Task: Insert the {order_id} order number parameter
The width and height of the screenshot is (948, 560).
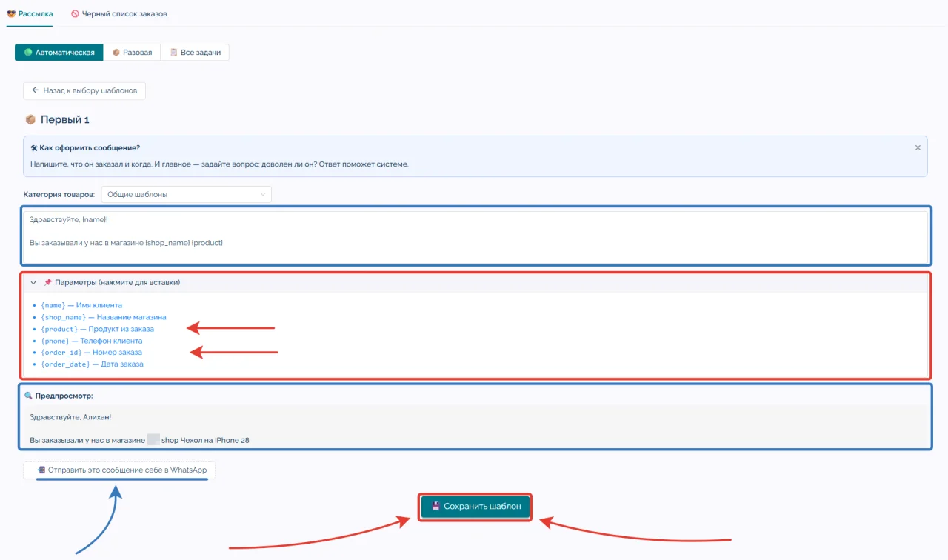Action: [91, 353]
